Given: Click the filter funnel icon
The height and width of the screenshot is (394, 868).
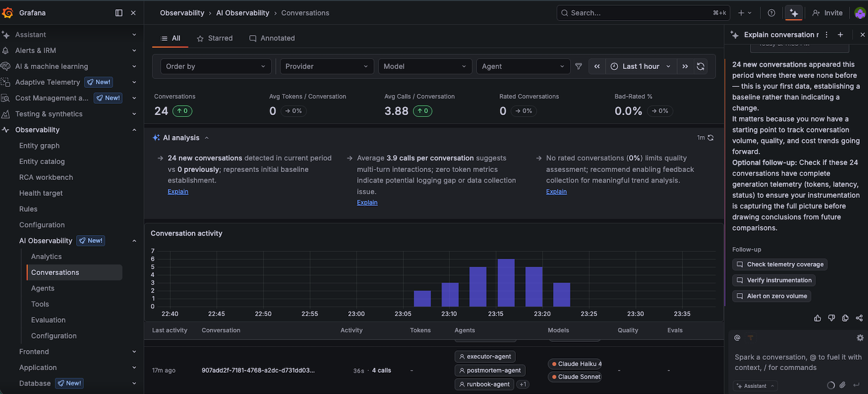Looking at the screenshot, I should click(x=578, y=66).
